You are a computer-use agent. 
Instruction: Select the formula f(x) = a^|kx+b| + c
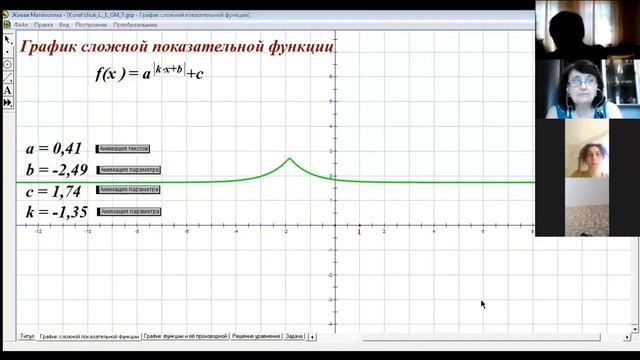[x=149, y=72]
